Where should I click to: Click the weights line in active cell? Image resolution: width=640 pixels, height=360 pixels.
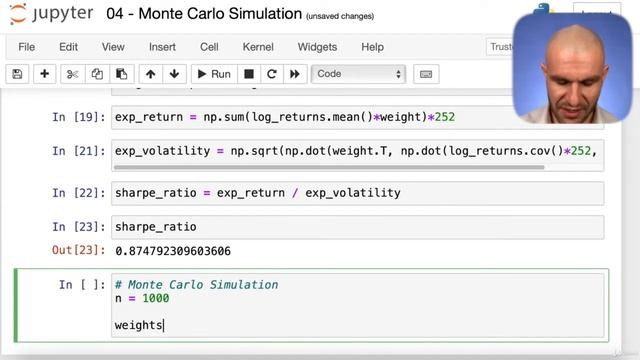(x=139, y=325)
